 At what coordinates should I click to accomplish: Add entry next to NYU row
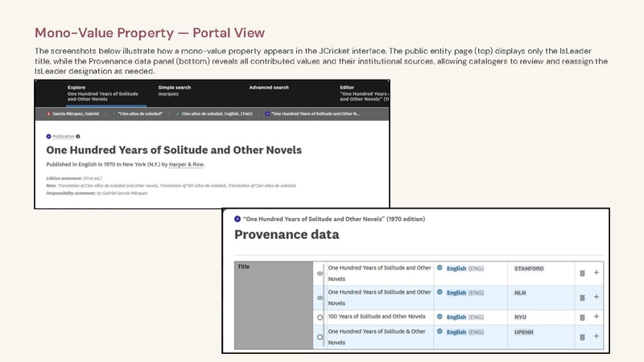click(597, 316)
